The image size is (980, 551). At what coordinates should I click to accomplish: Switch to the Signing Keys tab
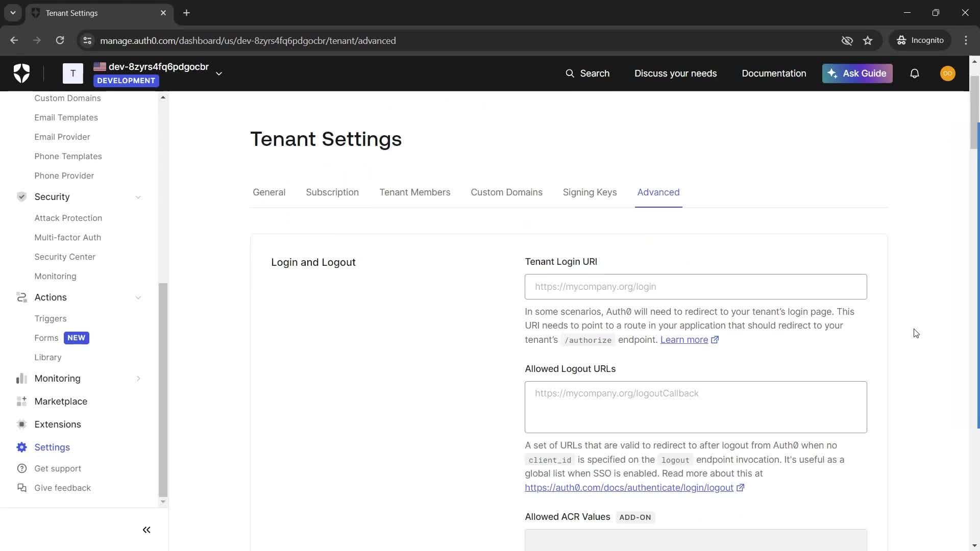(x=590, y=192)
